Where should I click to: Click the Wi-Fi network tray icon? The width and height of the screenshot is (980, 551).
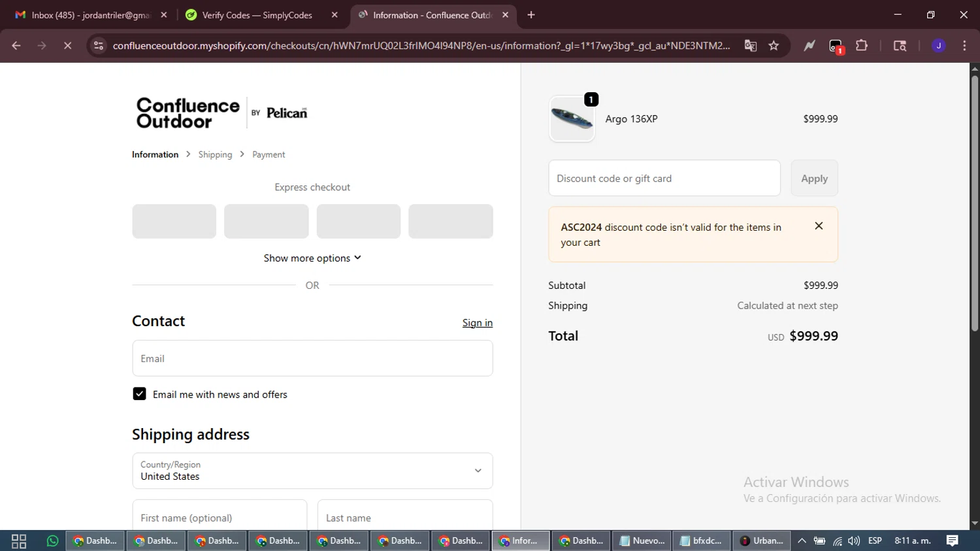point(837,541)
